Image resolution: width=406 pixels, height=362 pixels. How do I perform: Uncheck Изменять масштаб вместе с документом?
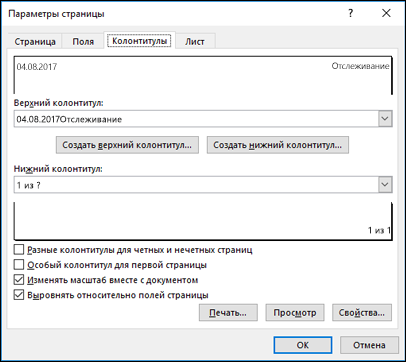[19, 280]
